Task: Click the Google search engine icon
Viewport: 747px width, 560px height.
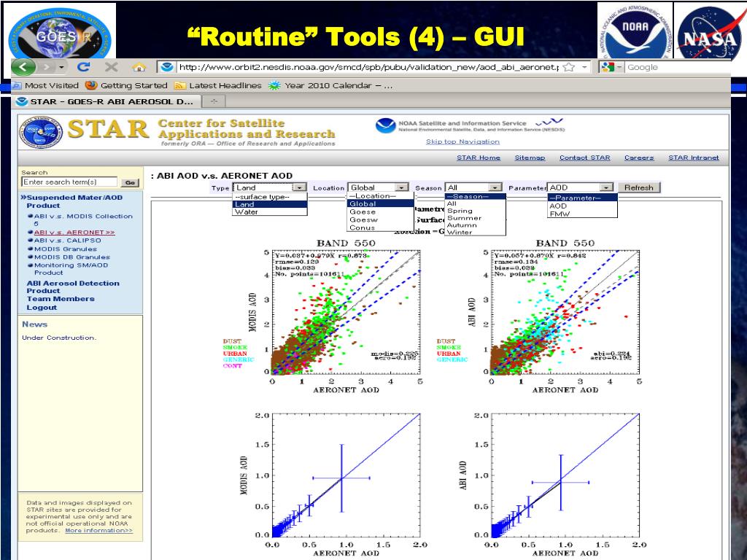Action: 608,67
